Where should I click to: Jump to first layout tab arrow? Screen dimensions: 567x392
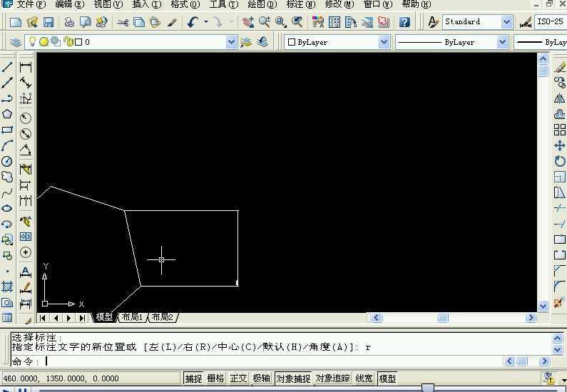pos(43,318)
